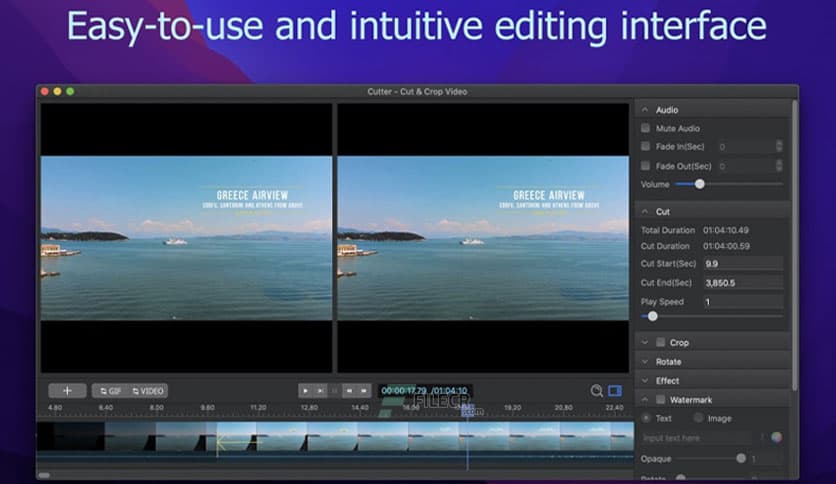The height and width of the screenshot is (484, 836).
Task: Play the video preview
Action: (306, 391)
